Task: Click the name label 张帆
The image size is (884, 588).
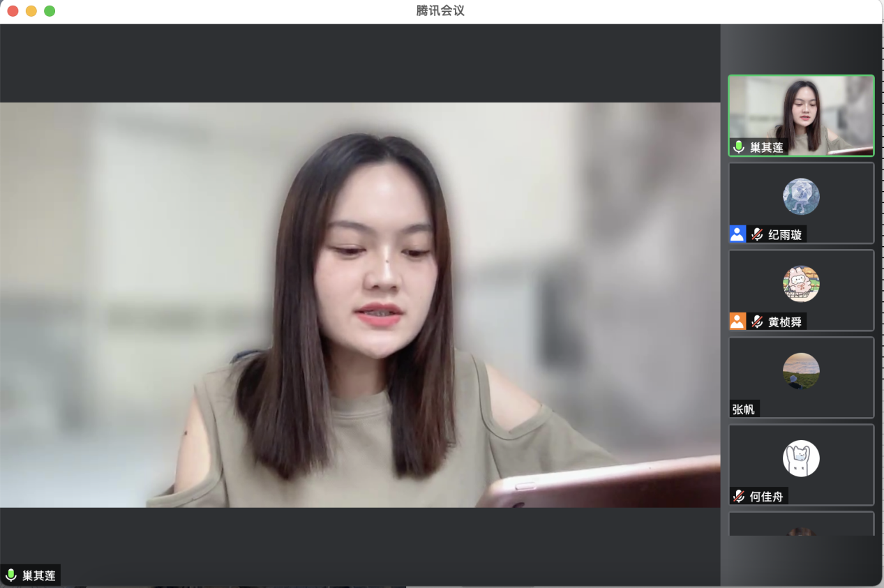Action: (743, 409)
